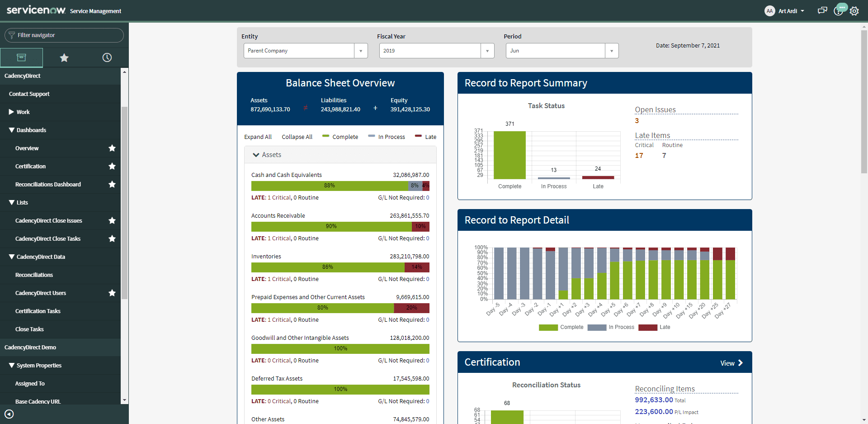
Task: Collapse the Assets section chevron
Action: point(256,155)
